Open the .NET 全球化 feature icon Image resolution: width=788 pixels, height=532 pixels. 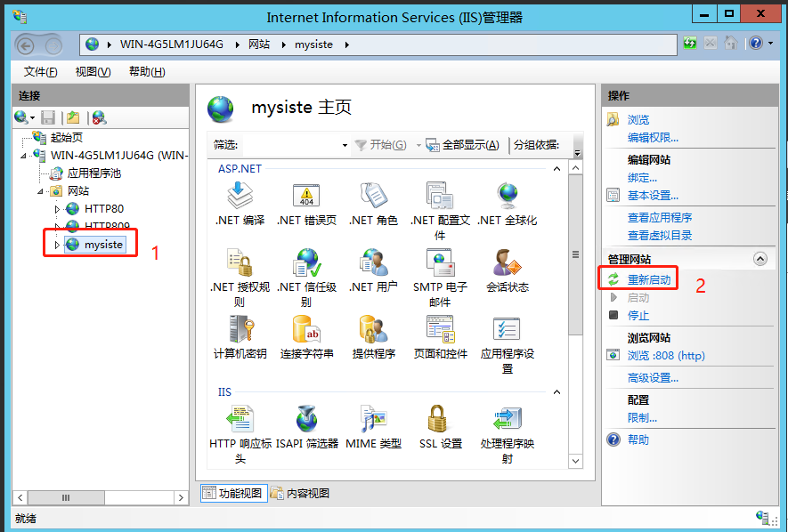pyautogui.click(x=508, y=203)
